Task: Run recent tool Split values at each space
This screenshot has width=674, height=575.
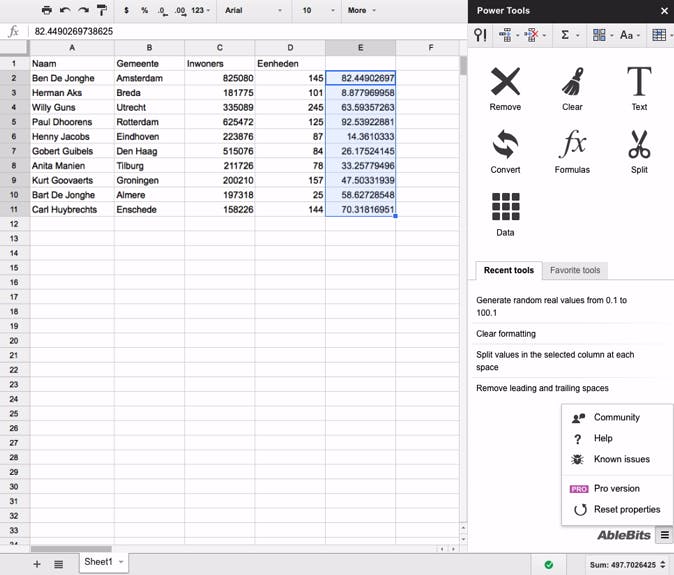Action: (x=555, y=361)
